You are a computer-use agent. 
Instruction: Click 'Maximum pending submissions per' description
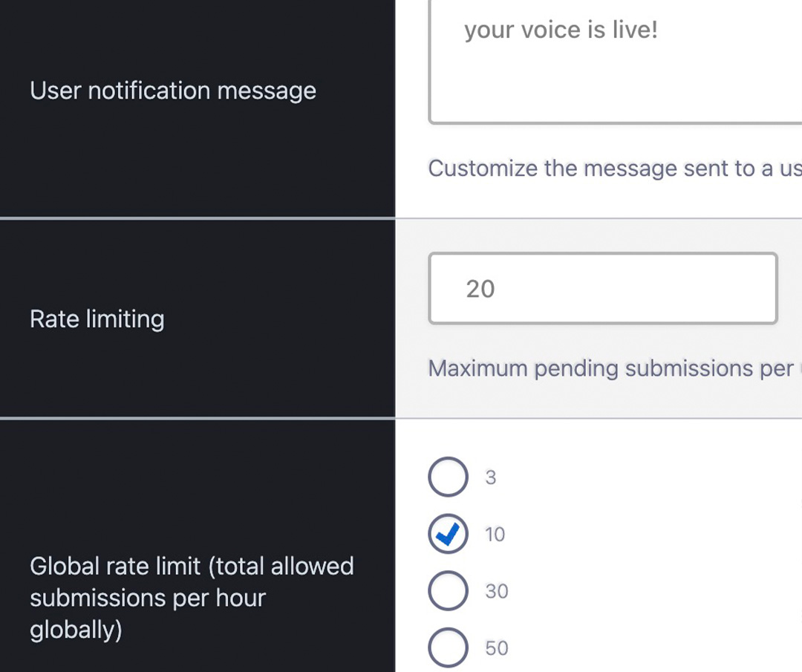[610, 368]
